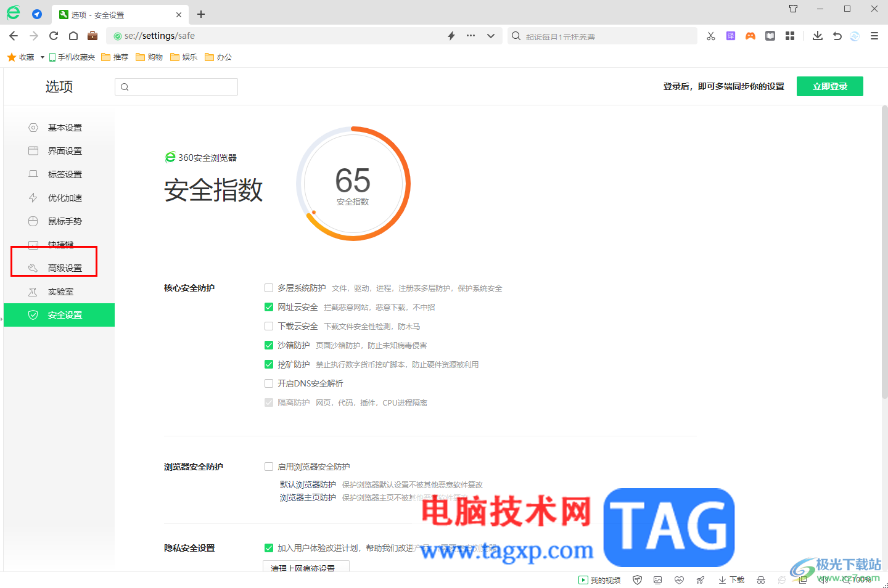
Task: Open 基本设置 in the sidebar
Action: click(59, 128)
